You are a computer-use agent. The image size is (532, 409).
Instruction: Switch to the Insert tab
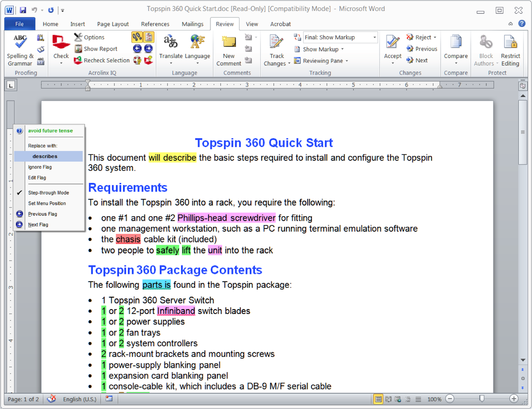pyautogui.click(x=78, y=24)
